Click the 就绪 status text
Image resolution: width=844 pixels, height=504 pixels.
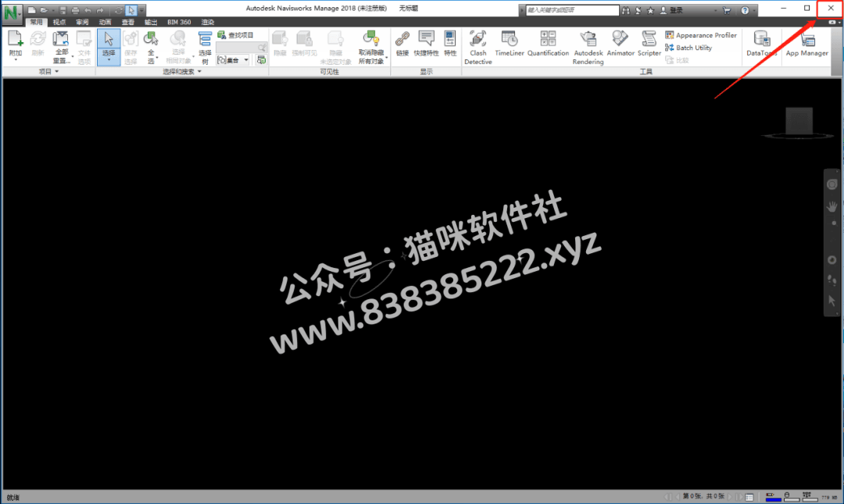(13, 498)
